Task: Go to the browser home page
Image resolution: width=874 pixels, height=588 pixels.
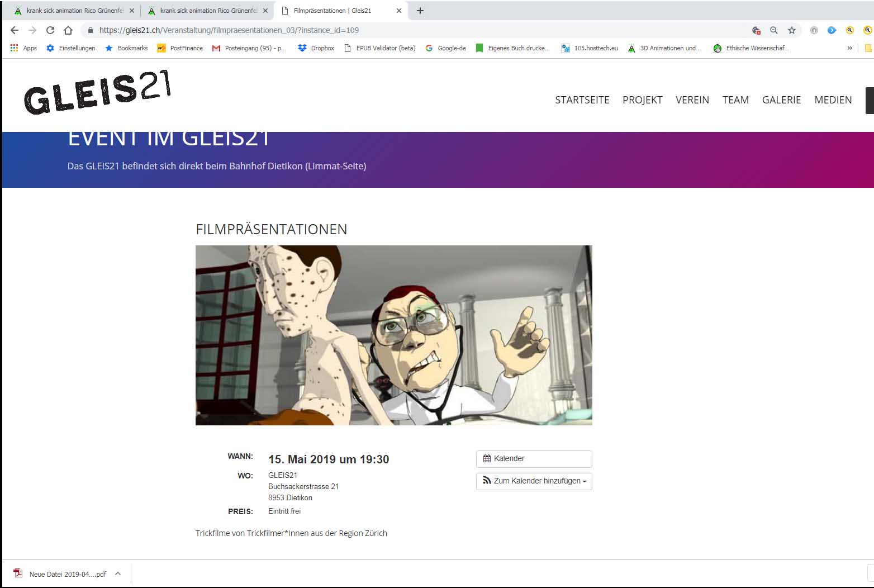Action: pos(68,30)
